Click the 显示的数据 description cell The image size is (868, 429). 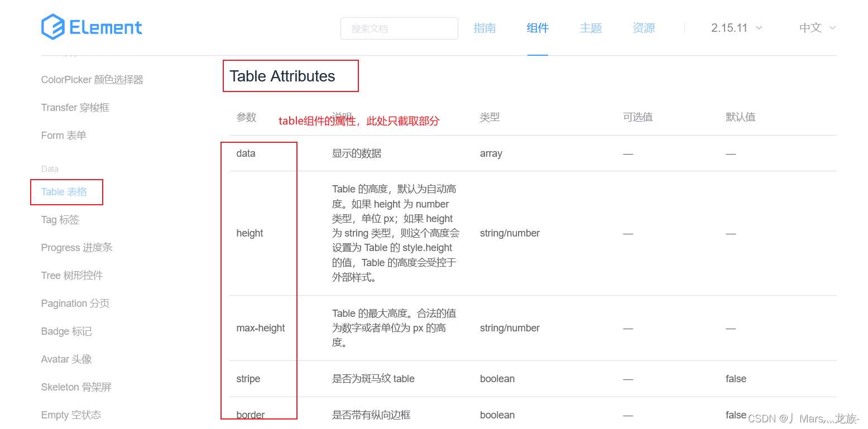pos(357,153)
